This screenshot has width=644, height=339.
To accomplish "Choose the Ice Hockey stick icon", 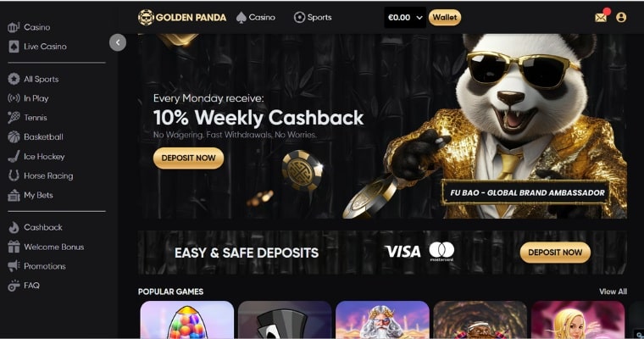I will coord(14,156).
